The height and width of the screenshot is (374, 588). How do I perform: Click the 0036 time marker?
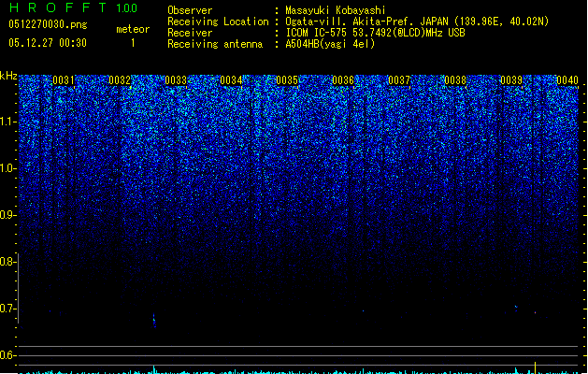click(343, 80)
